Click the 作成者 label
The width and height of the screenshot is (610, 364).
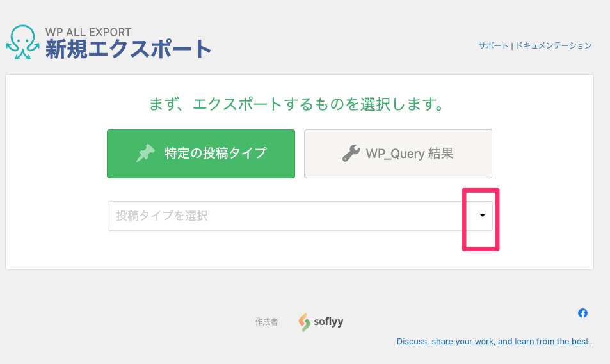(266, 322)
